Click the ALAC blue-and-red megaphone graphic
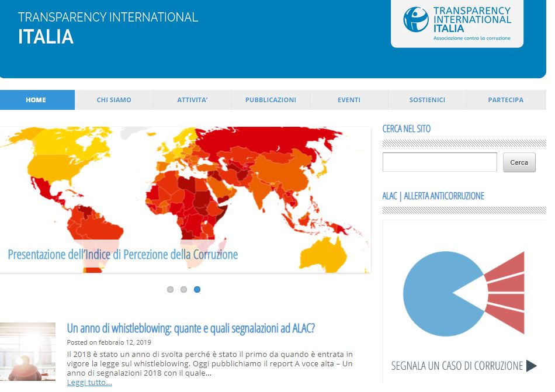The width and height of the screenshot is (555, 392). pos(464,293)
